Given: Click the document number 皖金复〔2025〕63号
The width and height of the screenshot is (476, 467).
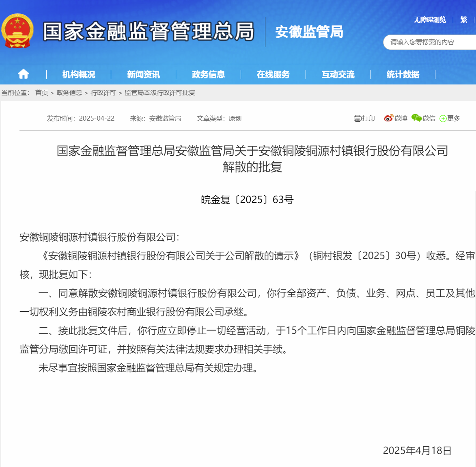Looking at the screenshot, I should pyautogui.click(x=248, y=200).
